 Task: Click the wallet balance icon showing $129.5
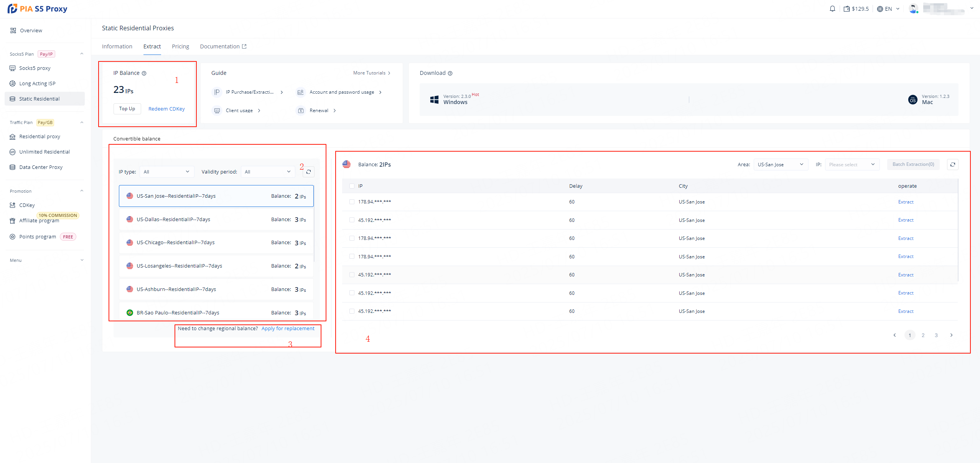[x=847, y=9]
